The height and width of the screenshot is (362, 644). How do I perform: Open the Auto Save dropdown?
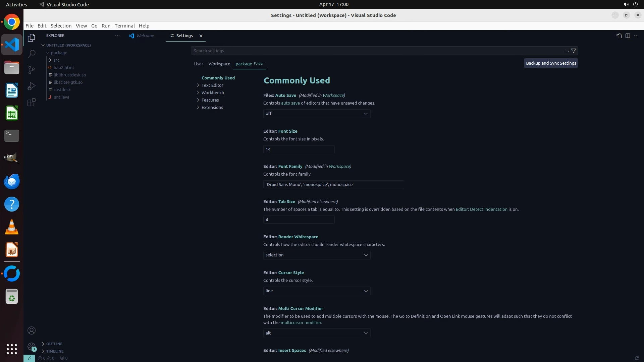pyautogui.click(x=317, y=114)
